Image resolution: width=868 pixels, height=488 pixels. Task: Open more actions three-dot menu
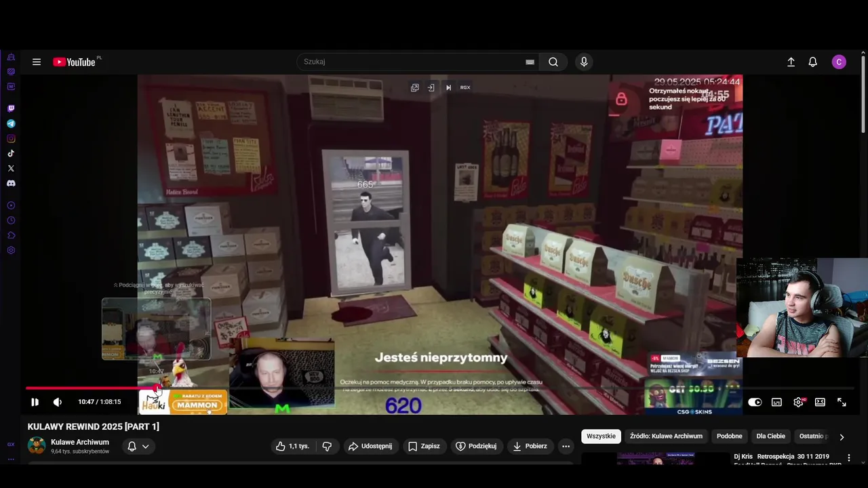point(566,446)
